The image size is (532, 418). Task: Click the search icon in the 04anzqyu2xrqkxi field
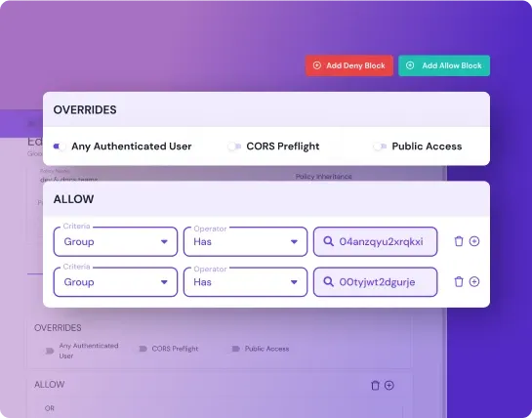point(328,241)
